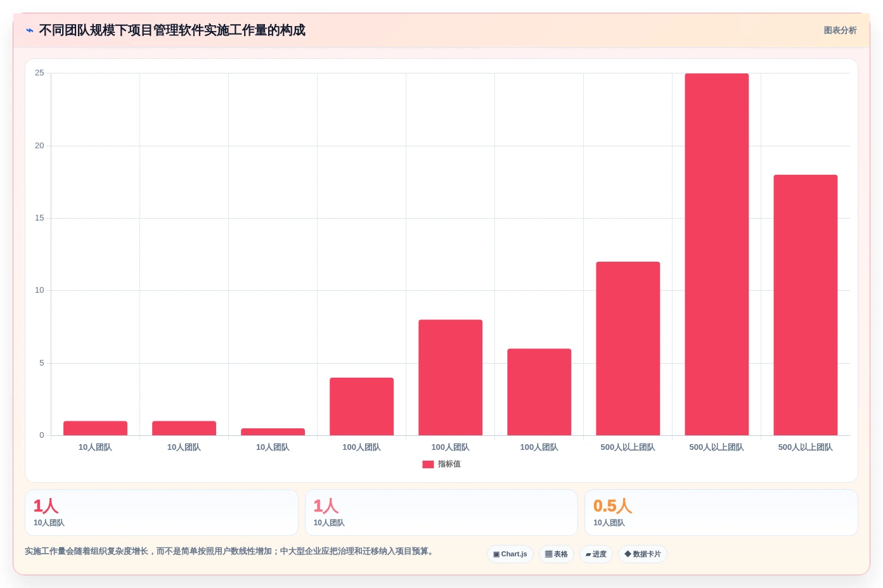Click the bar with value 18
Image resolution: width=883 pixels, height=588 pixels.
805,305
